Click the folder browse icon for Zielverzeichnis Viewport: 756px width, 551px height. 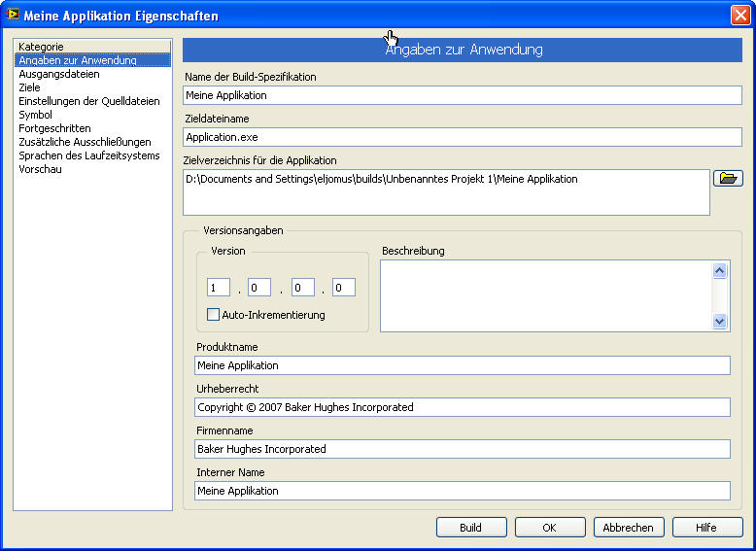(x=728, y=179)
